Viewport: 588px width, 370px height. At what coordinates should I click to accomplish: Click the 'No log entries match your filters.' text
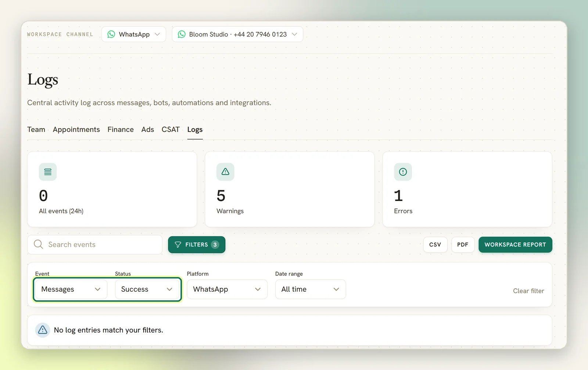(108, 330)
